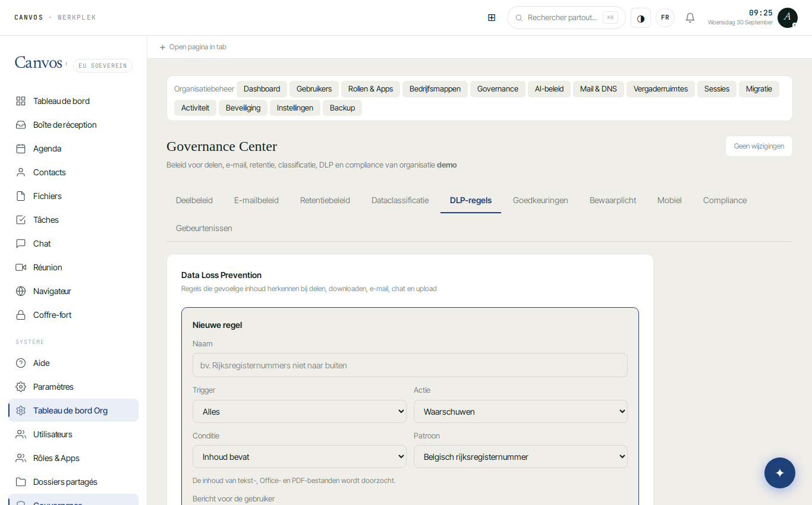This screenshot has height=505, width=812.
Task: Click the Tâches checkmark icon
Action: (21, 220)
